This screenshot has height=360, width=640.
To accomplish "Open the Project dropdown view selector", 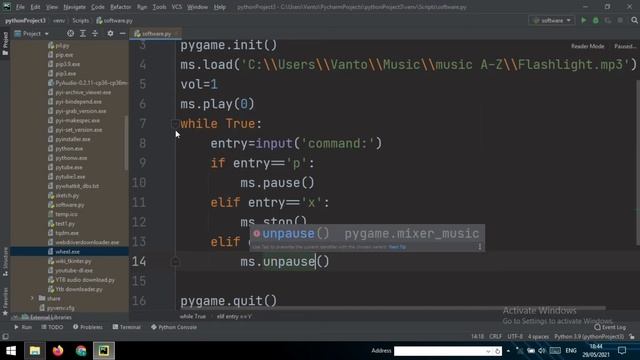I will (32, 33).
